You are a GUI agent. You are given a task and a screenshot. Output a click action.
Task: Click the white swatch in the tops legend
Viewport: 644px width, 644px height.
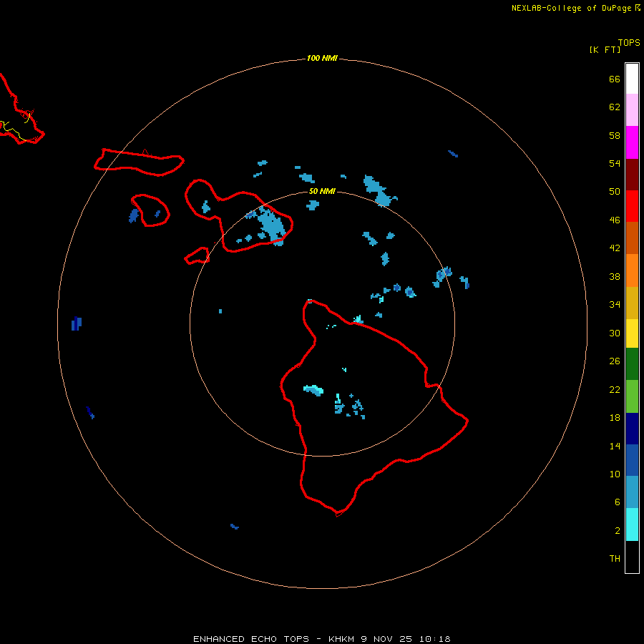click(632, 79)
